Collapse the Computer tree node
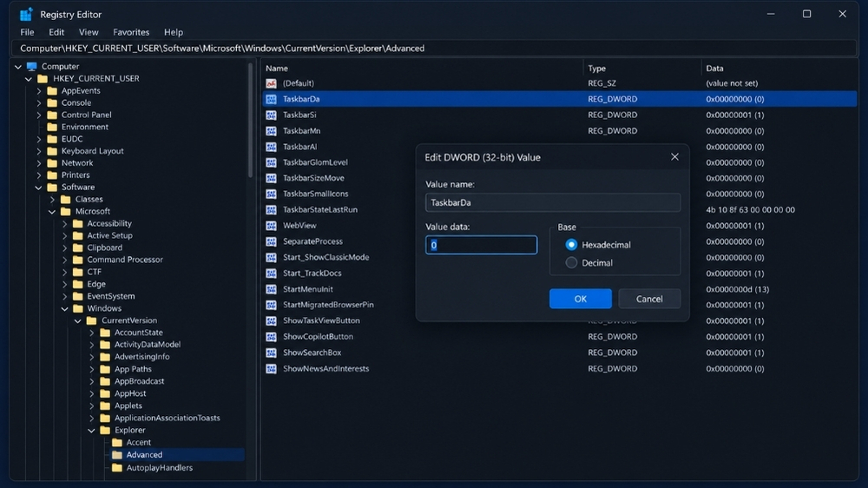The height and width of the screenshot is (488, 868). [18, 67]
